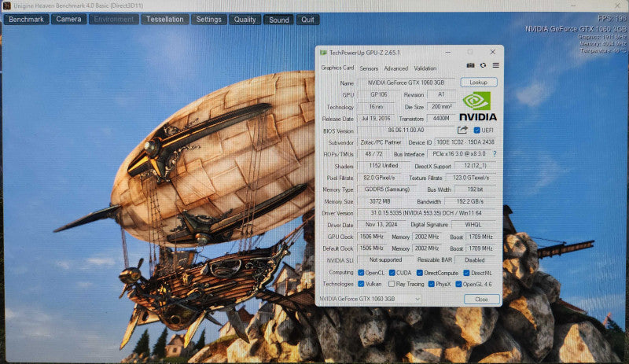Open the GPU-Z hamburger menu
629x364 pixels.
tap(496, 65)
